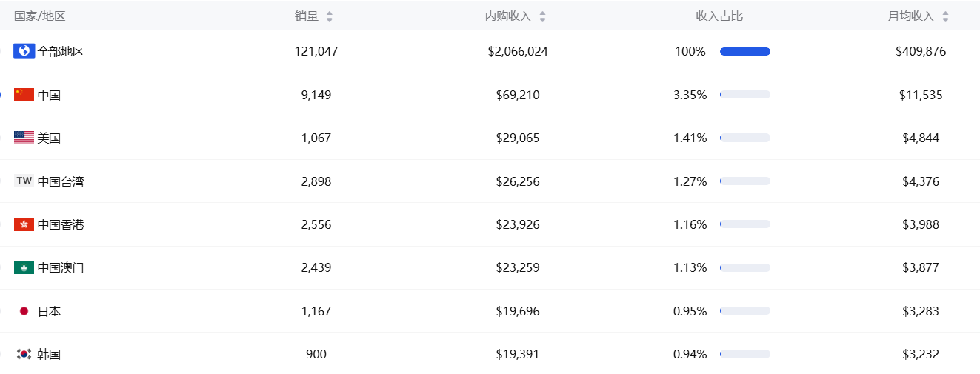This screenshot has width=980, height=374.
Task: Click the United States flag icon
Action: pos(24,138)
